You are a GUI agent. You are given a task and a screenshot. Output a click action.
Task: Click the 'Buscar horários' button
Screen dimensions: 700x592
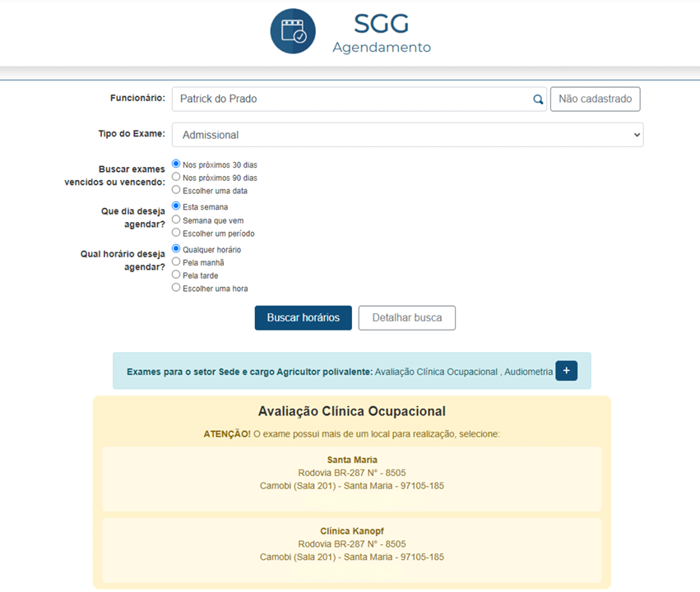tap(304, 318)
